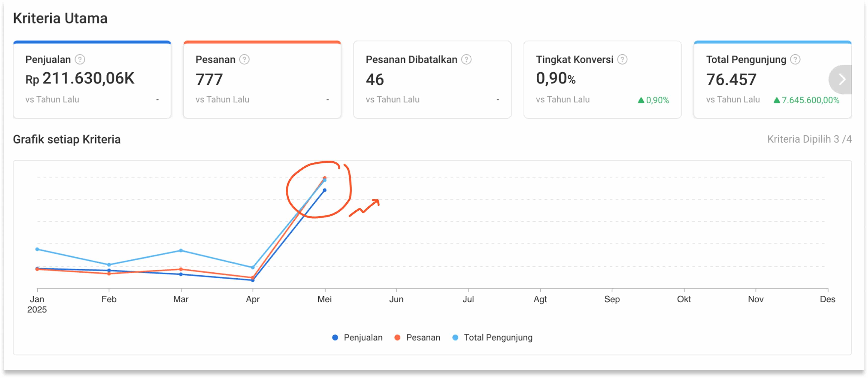The width and height of the screenshot is (868, 378).
Task: Toggle the Pesanan criteria card
Action: (x=262, y=80)
